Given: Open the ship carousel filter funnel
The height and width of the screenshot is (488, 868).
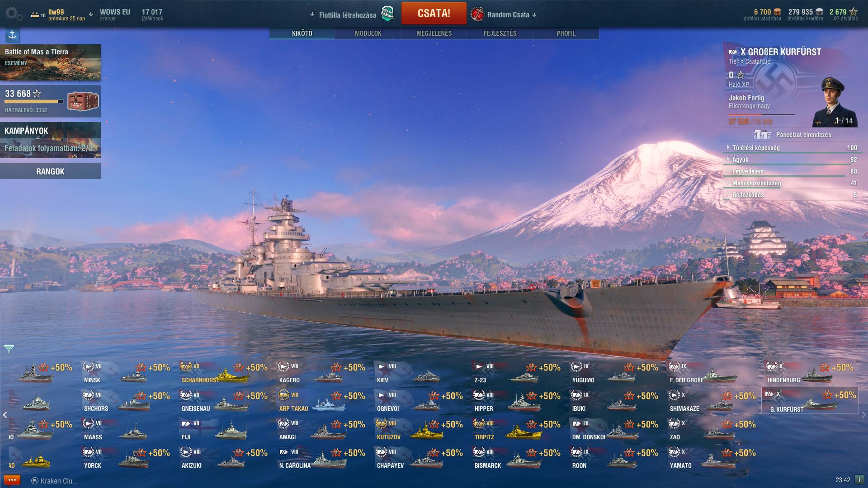Looking at the screenshot, I should [9, 349].
